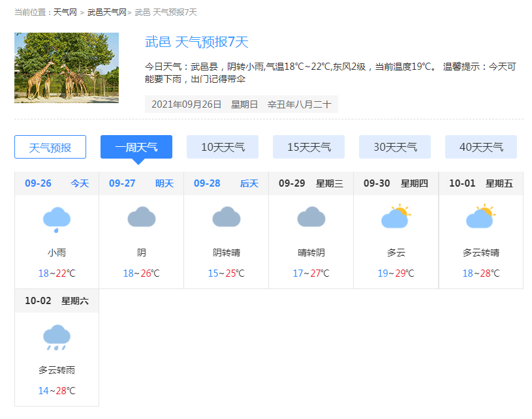Click the cloud icon for 09-29

[311, 217]
